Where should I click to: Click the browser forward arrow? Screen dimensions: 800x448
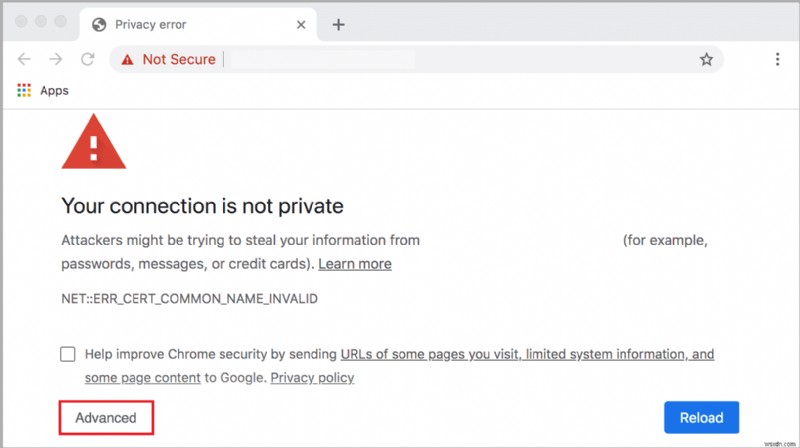56,60
